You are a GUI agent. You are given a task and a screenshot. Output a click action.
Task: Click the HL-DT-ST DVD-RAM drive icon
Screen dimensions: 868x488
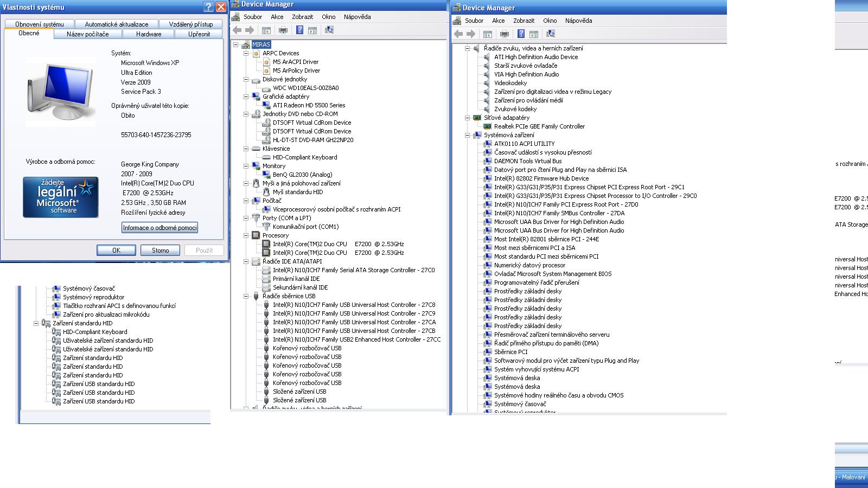[x=266, y=140]
